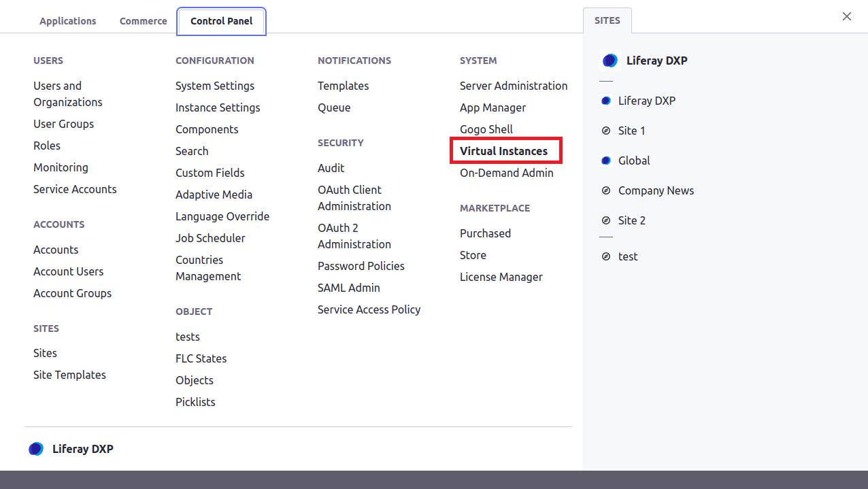Open Custom Fields
The width and height of the screenshot is (868, 489).
pos(210,173)
